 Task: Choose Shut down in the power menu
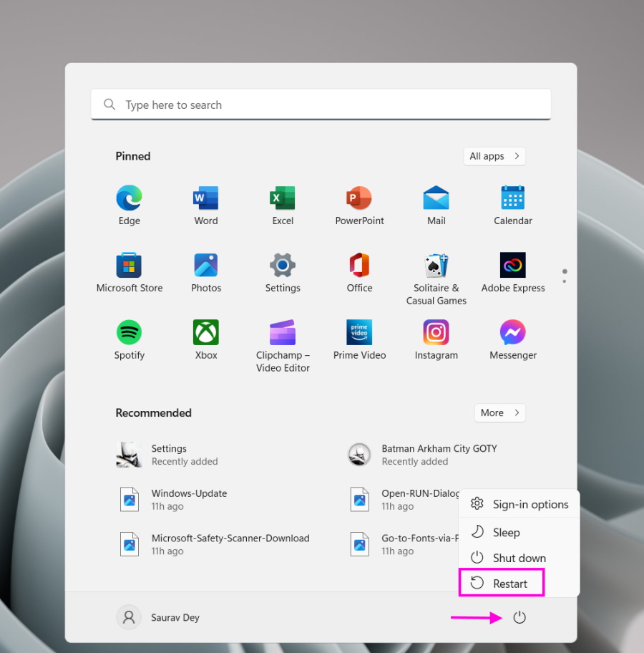[x=509, y=558]
